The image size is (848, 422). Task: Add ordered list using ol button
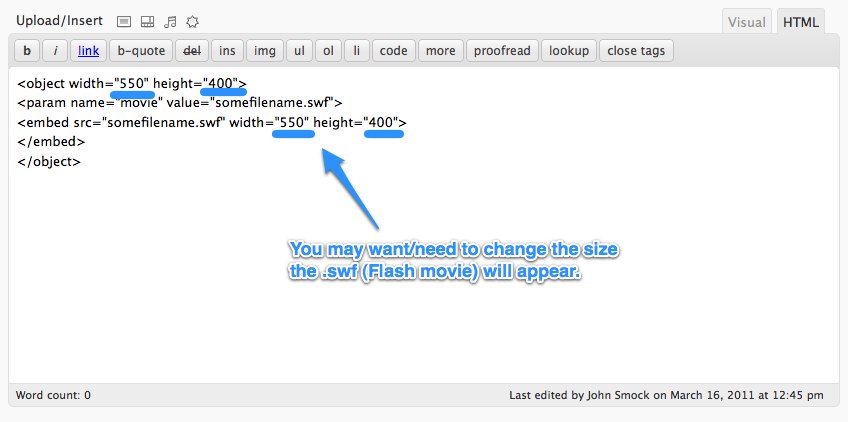click(x=327, y=50)
